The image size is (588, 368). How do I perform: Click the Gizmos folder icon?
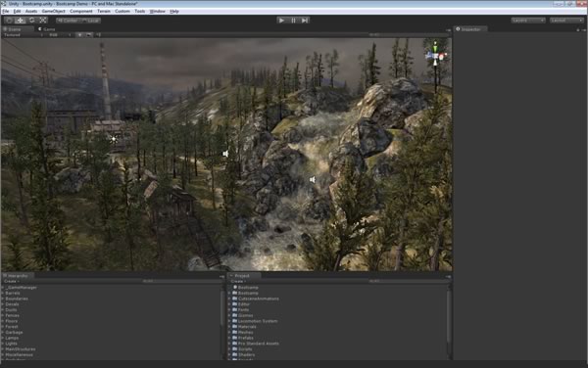point(235,315)
